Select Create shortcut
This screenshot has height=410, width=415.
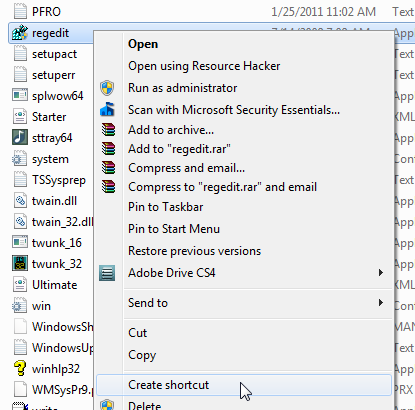[x=169, y=385]
